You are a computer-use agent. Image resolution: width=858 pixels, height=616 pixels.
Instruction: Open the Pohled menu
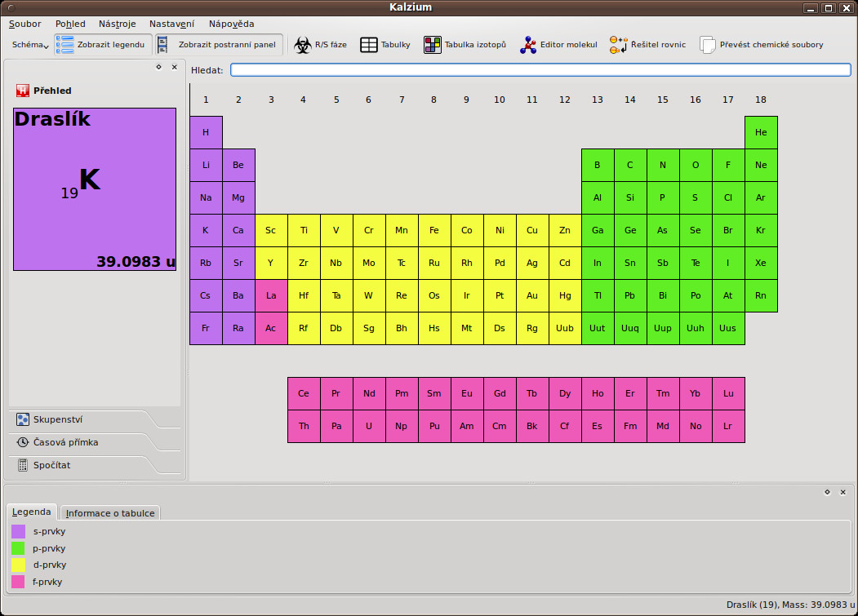tap(70, 24)
